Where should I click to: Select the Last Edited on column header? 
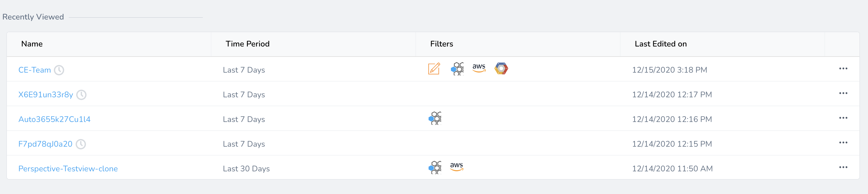pyautogui.click(x=660, y=44)
